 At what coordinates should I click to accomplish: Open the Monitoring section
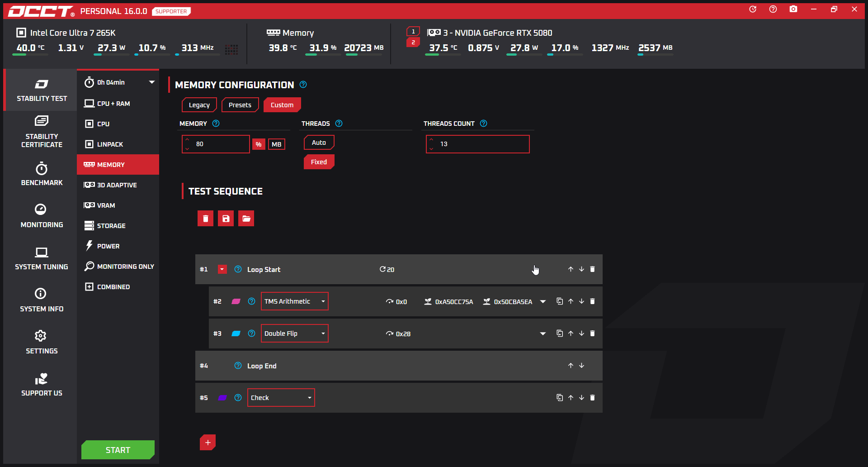click(42, 216)
